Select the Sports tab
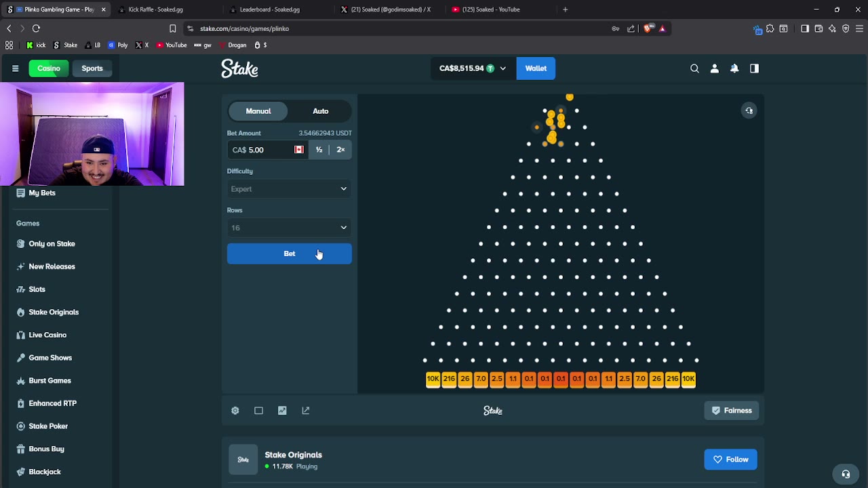 tap(92, 68)
